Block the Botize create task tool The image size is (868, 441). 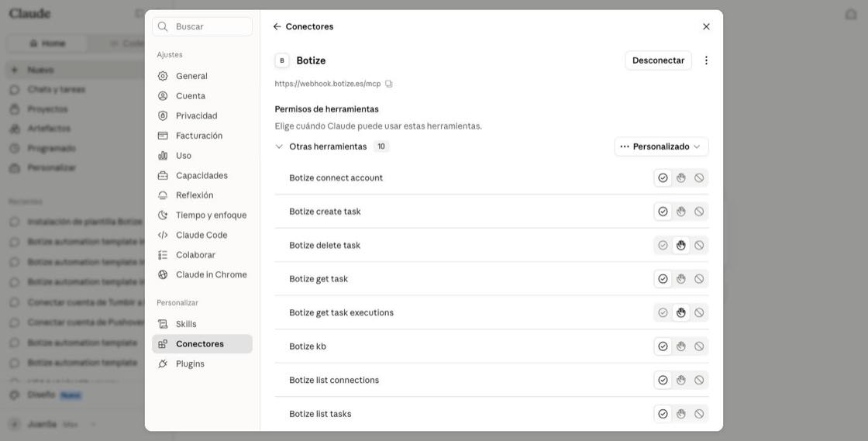point(699,212)
